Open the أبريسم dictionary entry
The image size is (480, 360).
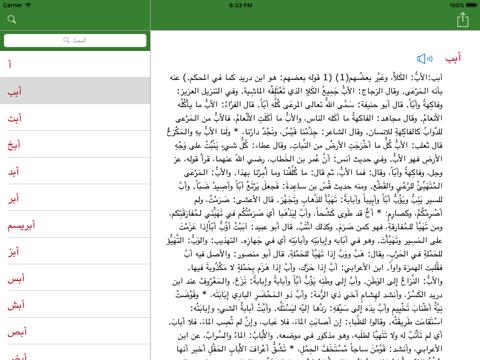(x=75, y=224)
